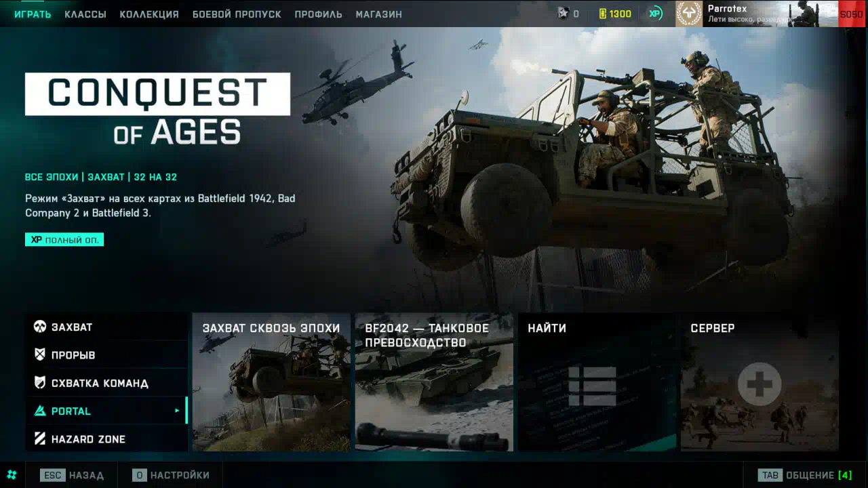
Task: Click the XP ПОЛНЫЙ ОП. badge
Action: [x=64, y=239]
